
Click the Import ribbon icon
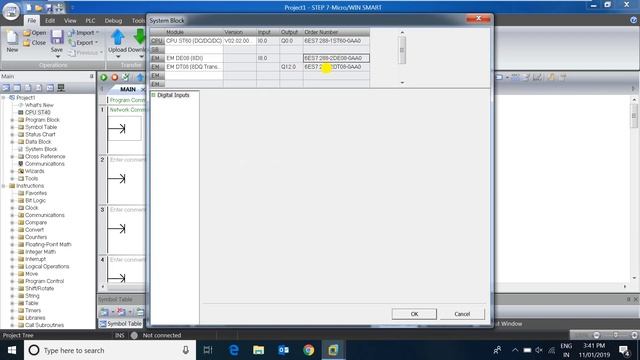click(x=71, y=33)
